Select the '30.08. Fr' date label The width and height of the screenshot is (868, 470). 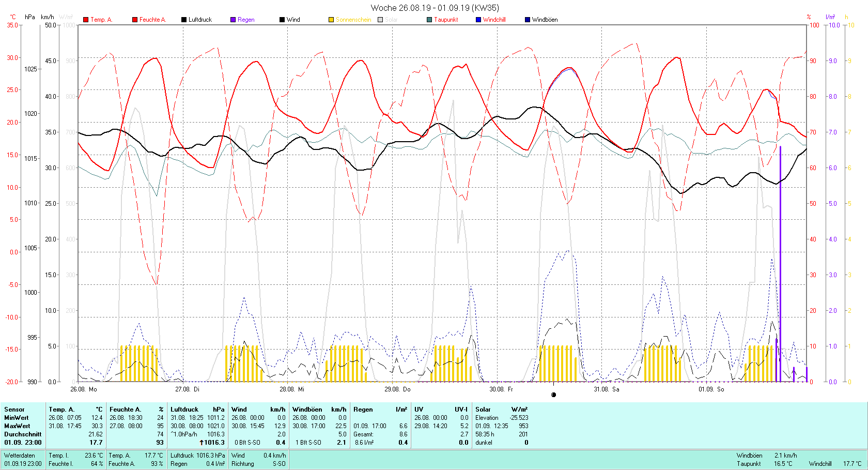(501, 389)
